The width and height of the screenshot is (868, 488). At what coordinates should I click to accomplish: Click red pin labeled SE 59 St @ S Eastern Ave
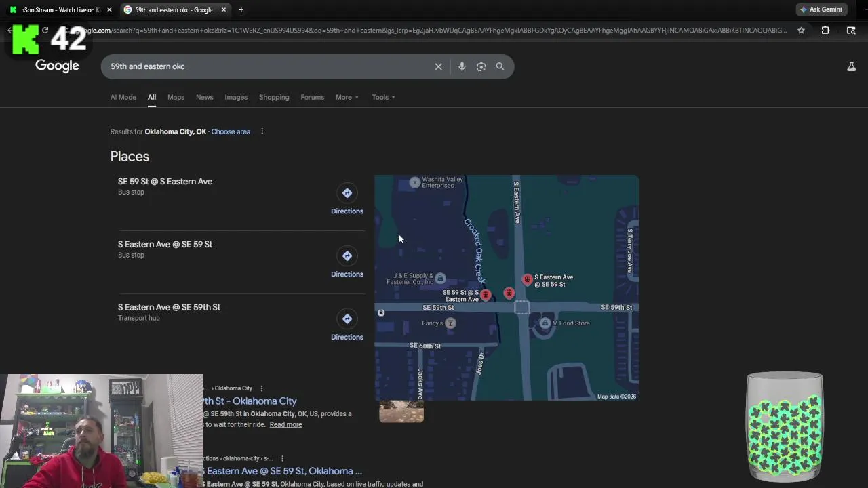point(486,295)
